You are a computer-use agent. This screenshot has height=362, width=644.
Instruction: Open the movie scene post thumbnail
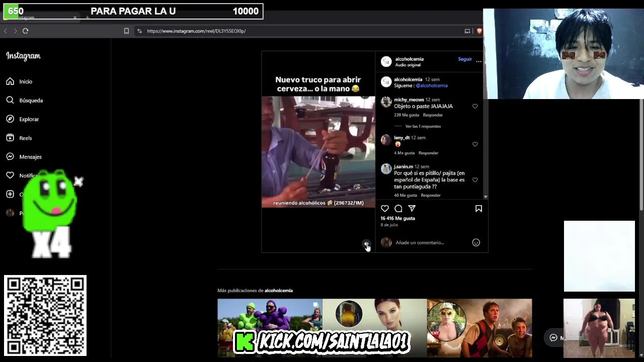(479, 328)
